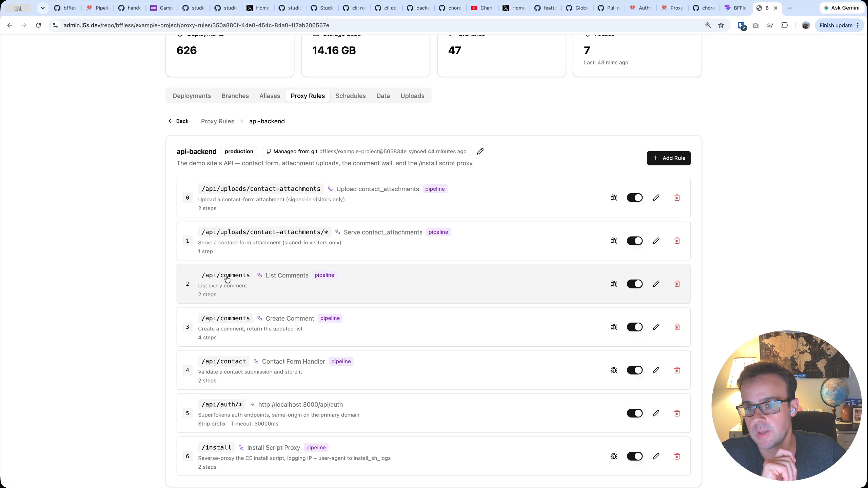The height and width of the screenshot is (488, 868).
Task: Delete the Create Comment rule
Action: pos(677,327)
